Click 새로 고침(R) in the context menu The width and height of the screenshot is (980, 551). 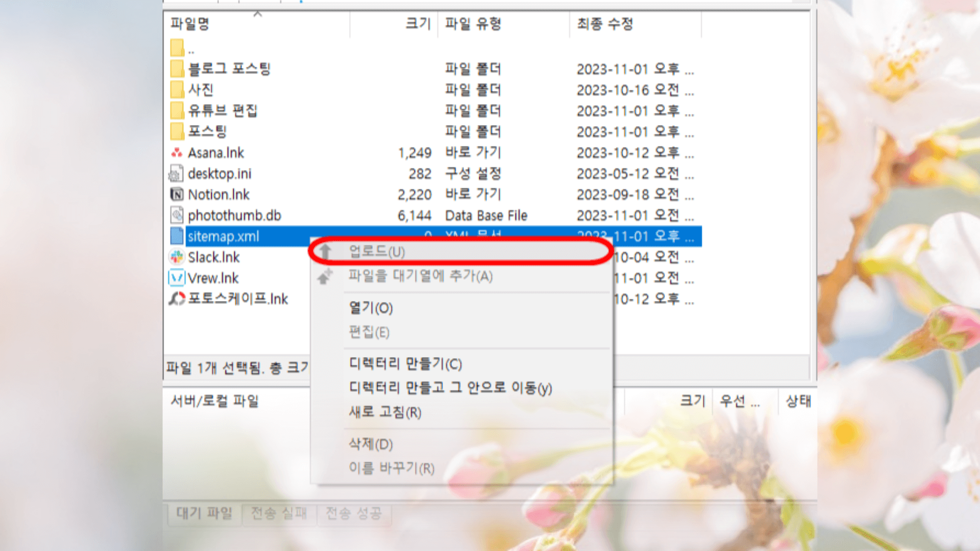click(x=385, y=412)
